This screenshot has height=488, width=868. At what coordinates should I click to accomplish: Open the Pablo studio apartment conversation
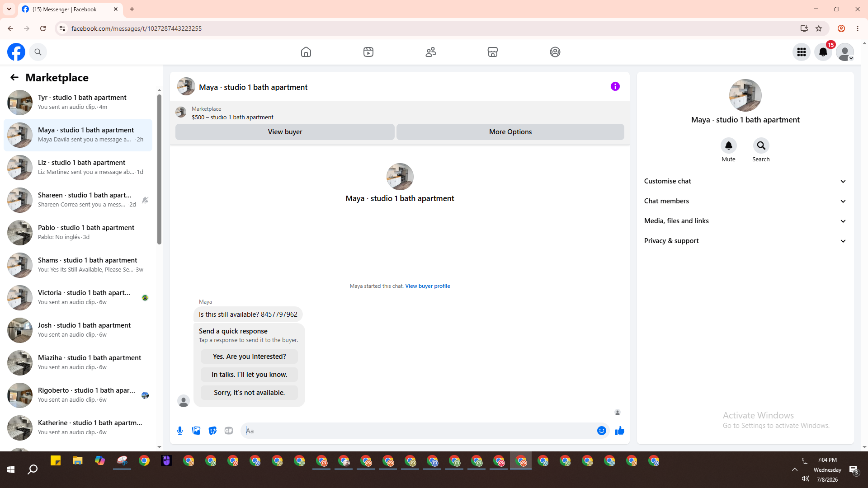(x=78, y=233)
